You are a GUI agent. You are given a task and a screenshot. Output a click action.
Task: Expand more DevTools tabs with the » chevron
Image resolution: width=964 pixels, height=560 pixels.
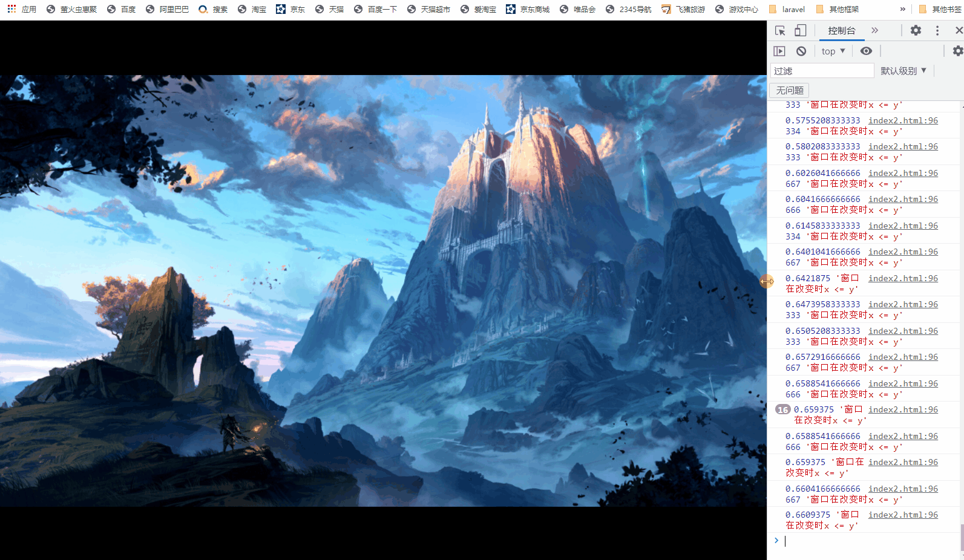tap(874, 30)
